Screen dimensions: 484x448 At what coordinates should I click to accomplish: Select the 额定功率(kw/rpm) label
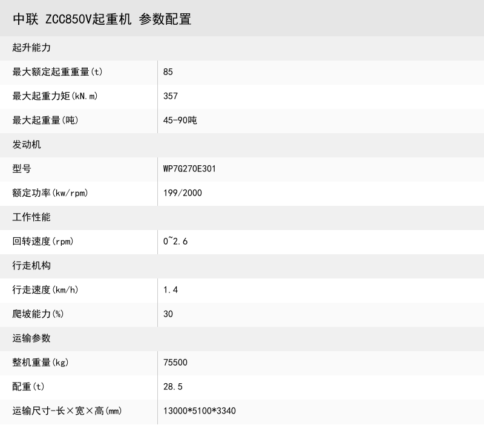(50, 193)
